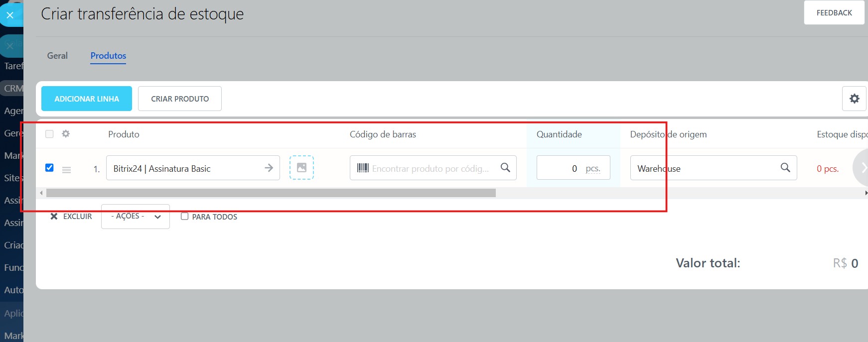The width and height of the screenshot is (868, 342).
Task: Click the grid settings gear icon at top right
Action: click(x=854, y=99)
